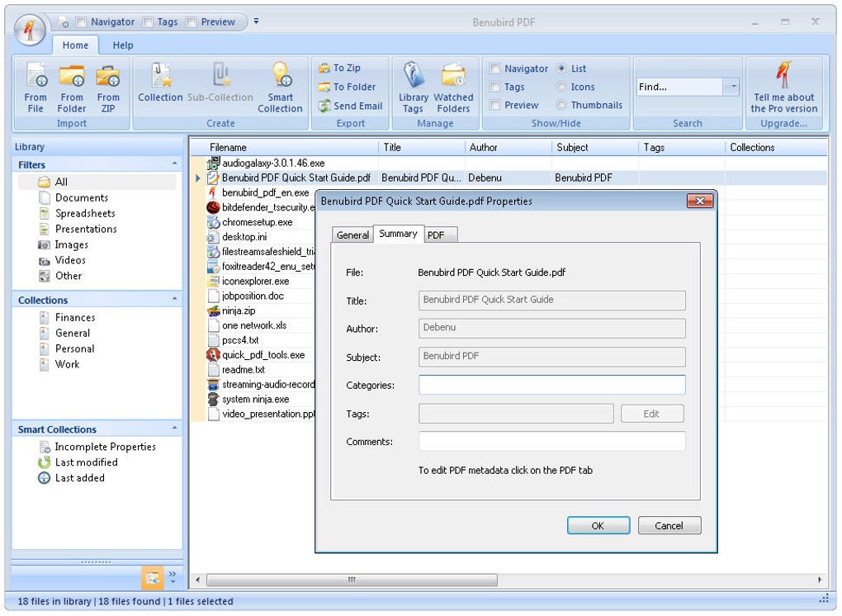Click the row arrow beside Quick Start Guide
The height and width of the screenshot is (616, 842).
pyautogui.click(x=198, y=178)
